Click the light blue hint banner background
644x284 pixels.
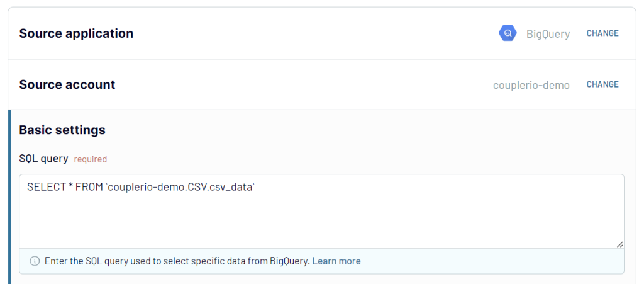point(493,261)
